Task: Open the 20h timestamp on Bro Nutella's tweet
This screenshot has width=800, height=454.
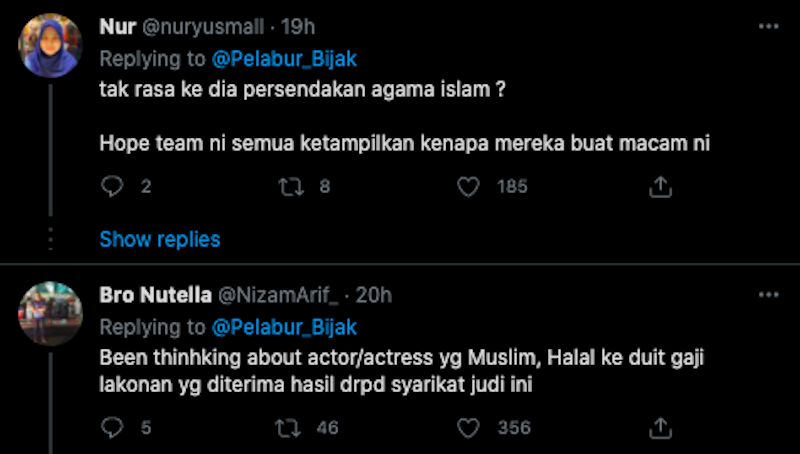Action: click(x=373, y=295)
